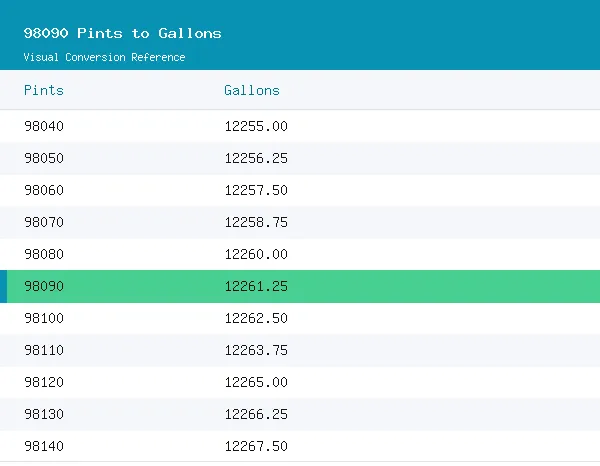Select the pints cell 98080
The width and height of the screenshot is (600, 466).
pos(44,254)
